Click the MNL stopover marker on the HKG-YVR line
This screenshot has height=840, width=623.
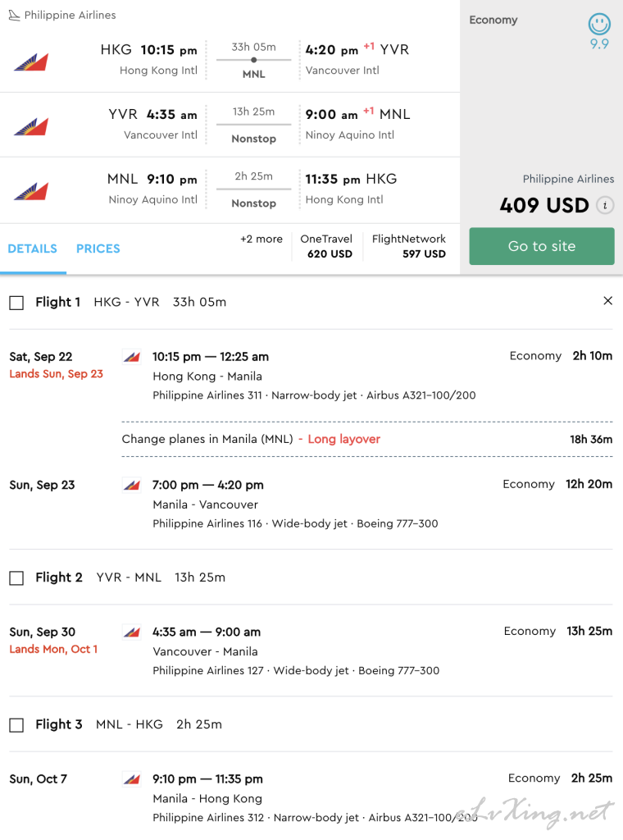[x=253, y=60]
